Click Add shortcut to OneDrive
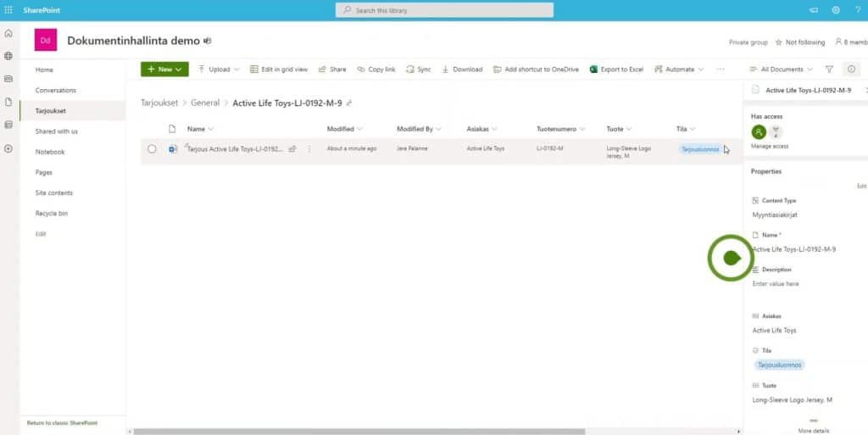 click(536, 70)
